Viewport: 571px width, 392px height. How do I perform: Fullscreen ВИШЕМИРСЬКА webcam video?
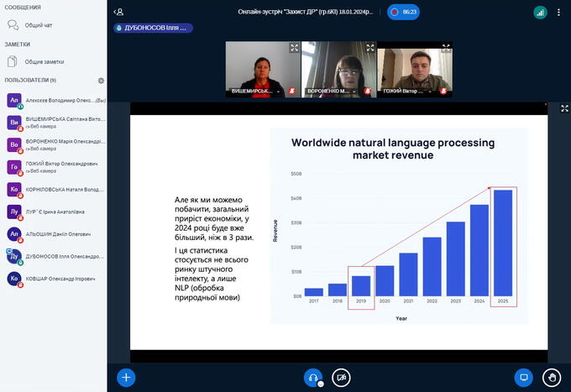pos(294,48)
